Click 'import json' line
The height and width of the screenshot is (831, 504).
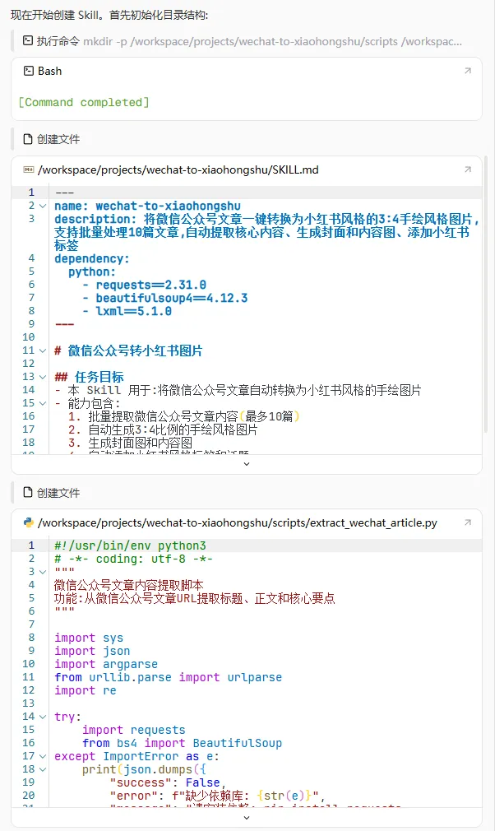pyautogui.click(x=92, y=651)
